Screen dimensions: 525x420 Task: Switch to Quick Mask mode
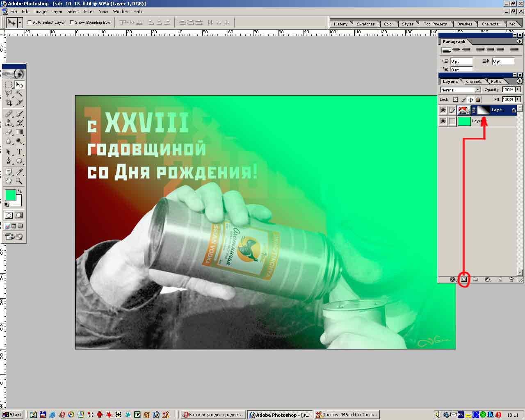coord(19,215)
